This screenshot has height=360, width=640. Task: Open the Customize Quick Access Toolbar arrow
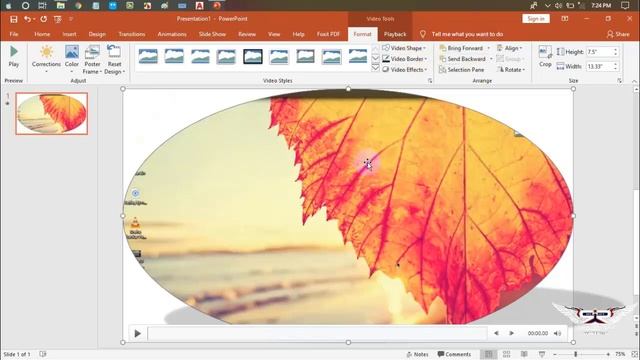(x=71, y=19)
